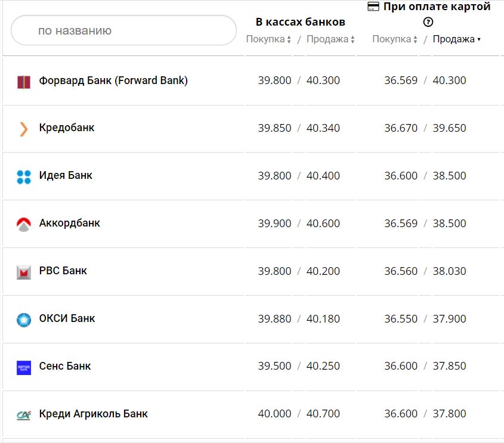The image size is (504, 443).
Task: Sort by card payment Покупка column
Action: click(395, 39)
